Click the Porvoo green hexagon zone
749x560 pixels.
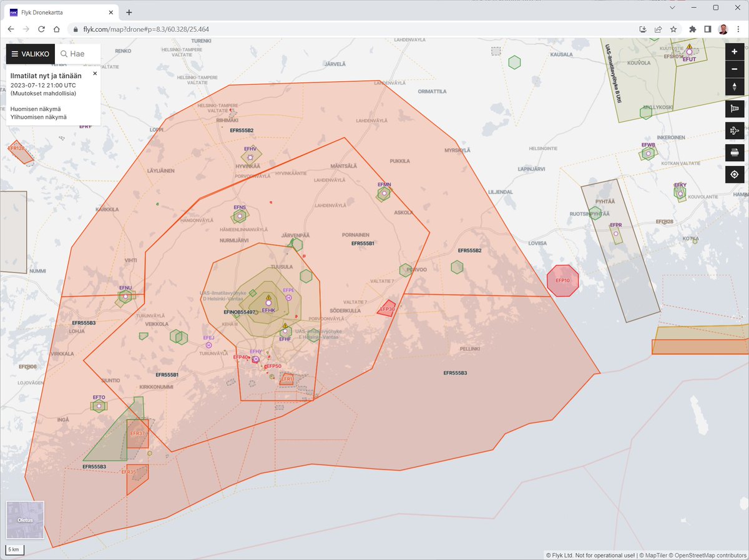tap(406, 269)
